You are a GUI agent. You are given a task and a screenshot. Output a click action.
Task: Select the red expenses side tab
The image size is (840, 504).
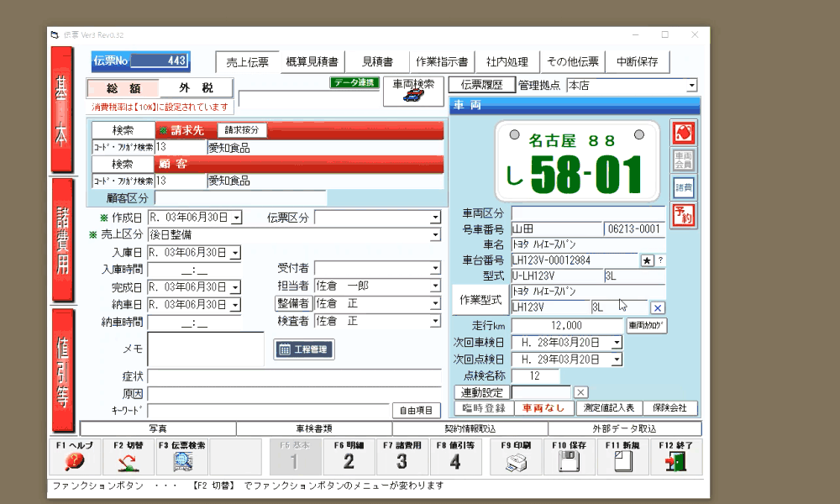62,240
